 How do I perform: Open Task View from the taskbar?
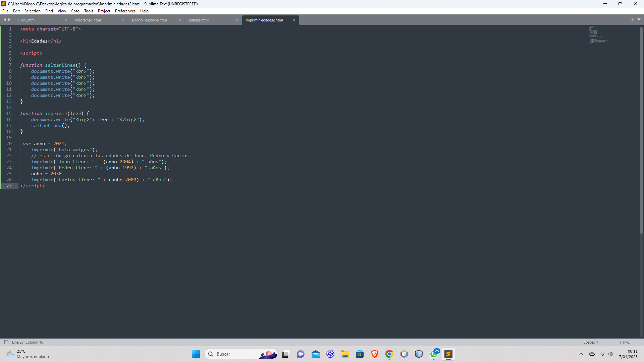(285, 354)
